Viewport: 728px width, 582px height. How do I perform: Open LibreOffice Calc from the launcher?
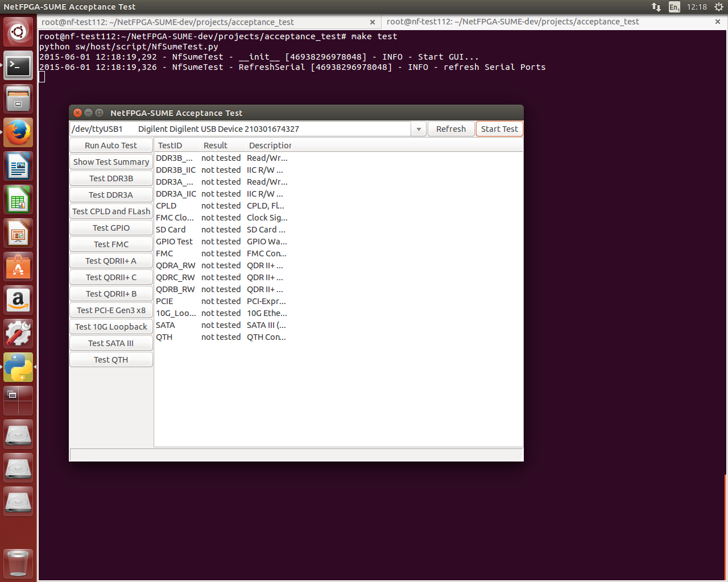(x=19, y=200)
